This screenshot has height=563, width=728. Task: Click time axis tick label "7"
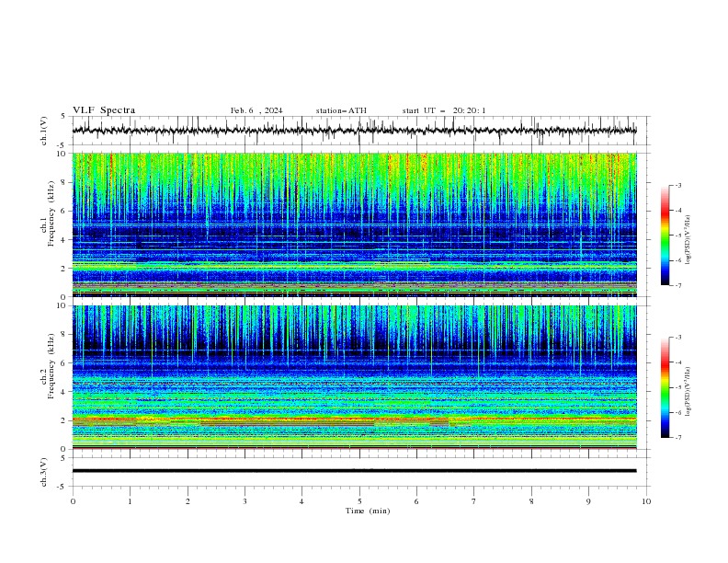(x=474, y=501)
